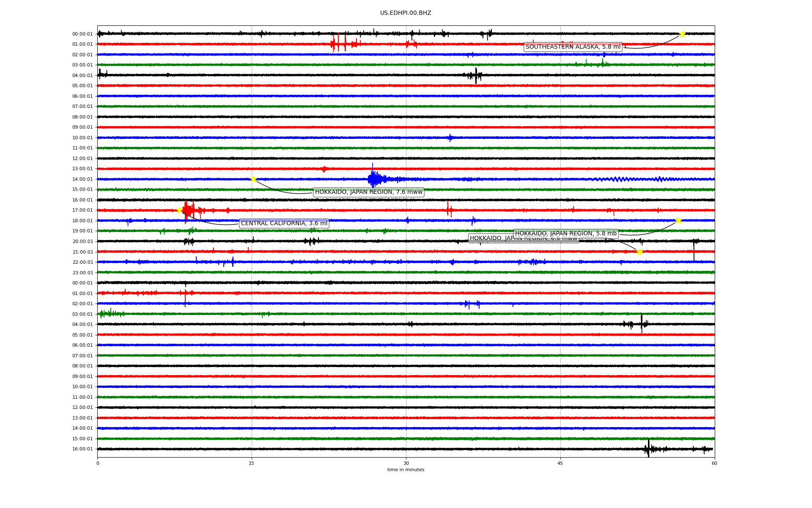Click the Hokkaido 6.6 mww annotation label
Viewport: 812px width, 508px height.
[491, 239]
